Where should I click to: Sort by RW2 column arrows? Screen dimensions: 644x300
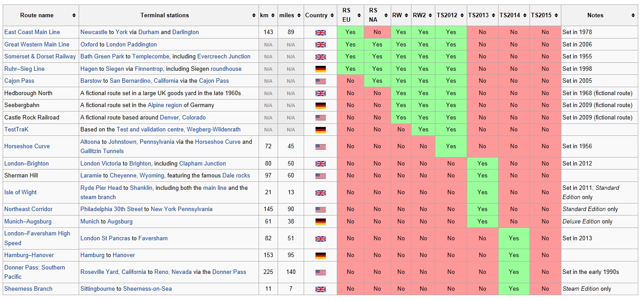[x=431, y=15]
